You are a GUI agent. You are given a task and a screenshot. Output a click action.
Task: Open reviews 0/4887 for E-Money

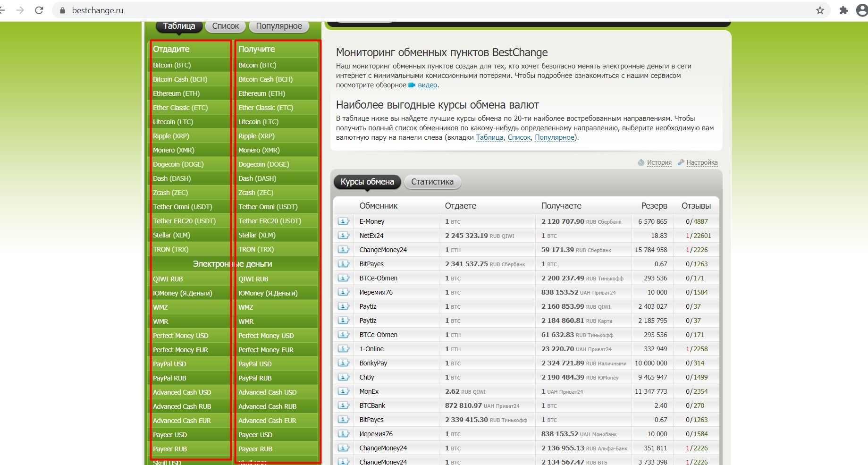697,221
